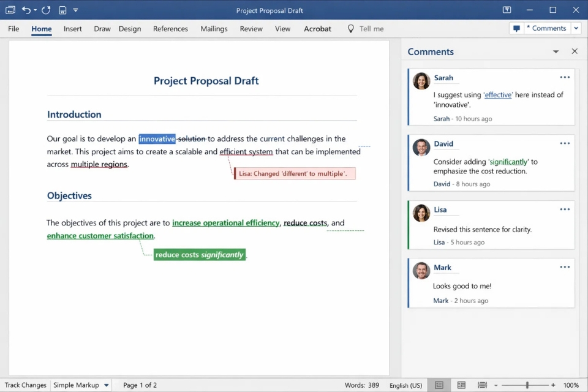588x392 pixels.
Task: Switch to Print Layout view
Action: coord(439,385)
